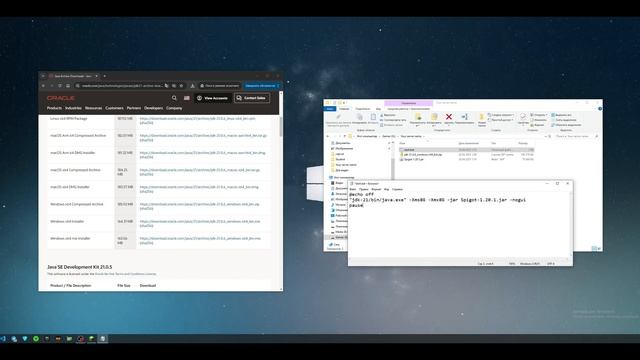
Task: Open the Partners menu on Oracle site
Action: [133, 108]
